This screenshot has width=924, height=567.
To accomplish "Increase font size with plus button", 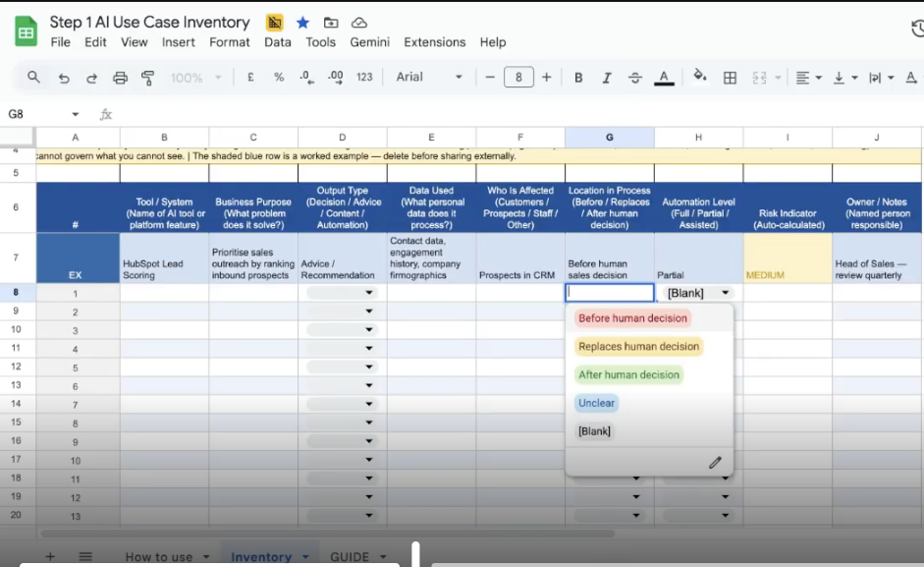I will point(546,78).
